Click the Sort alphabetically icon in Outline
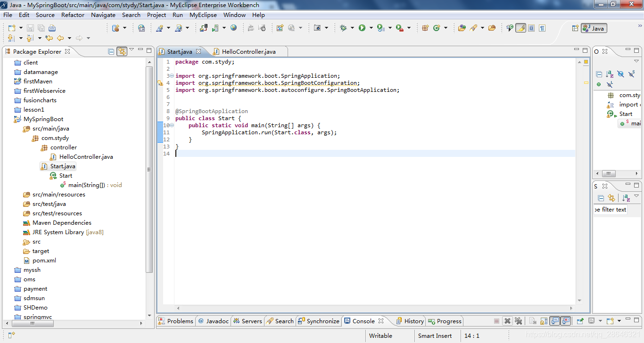Screen dimensions: 644x343 click(610, 74)
